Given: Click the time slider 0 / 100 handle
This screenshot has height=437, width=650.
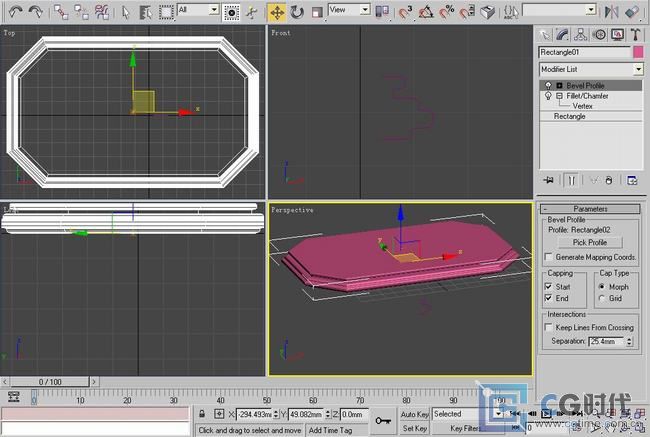Looking at the screenshot, I should (x=50, y=381).
